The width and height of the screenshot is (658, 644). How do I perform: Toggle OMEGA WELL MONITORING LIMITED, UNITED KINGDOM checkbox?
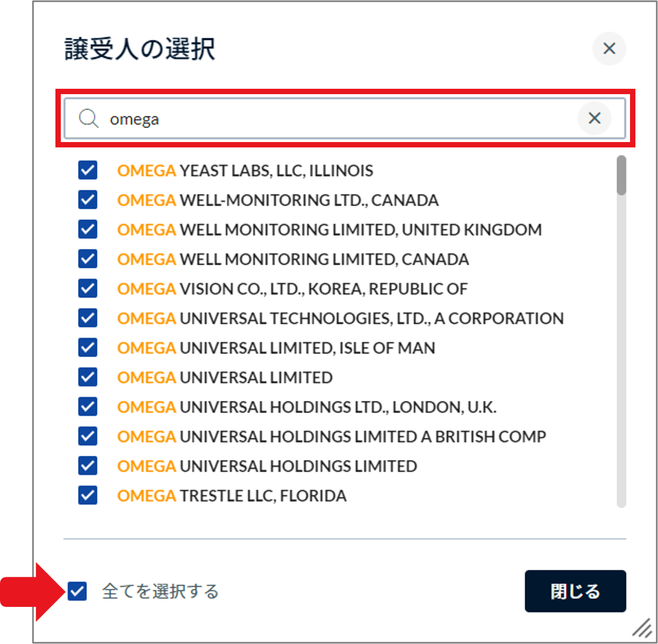tap(88, 229)
